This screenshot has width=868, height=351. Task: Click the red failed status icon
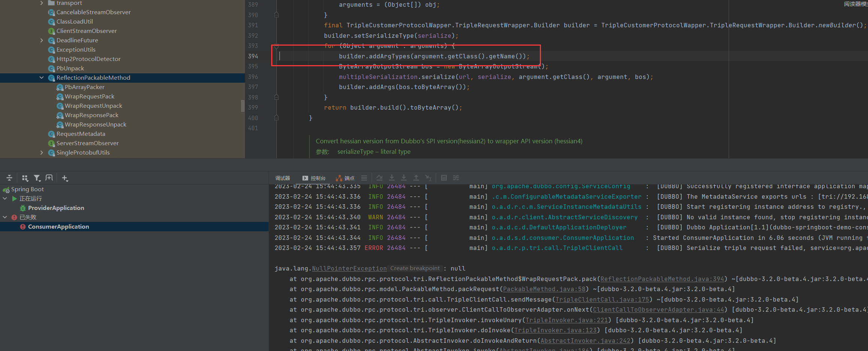pyautogui.click(x=14, y=217)
